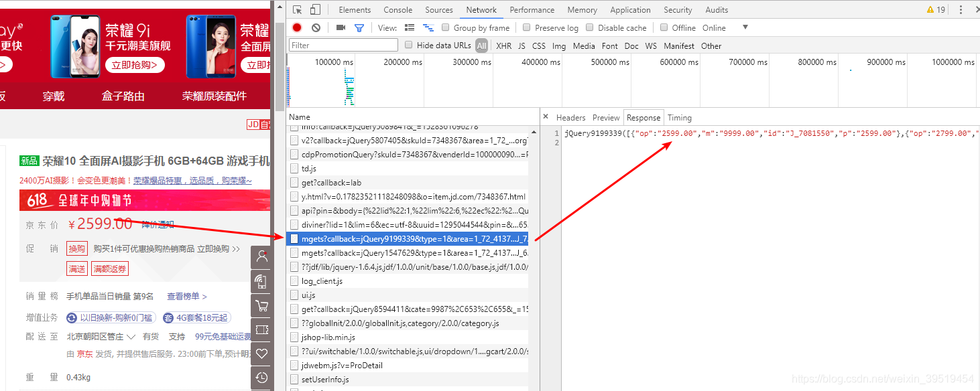This screenshot has width=980, height=391.
Task: Switch to the Headers tab
Action: pyautogui.click(x=570, y=117)
